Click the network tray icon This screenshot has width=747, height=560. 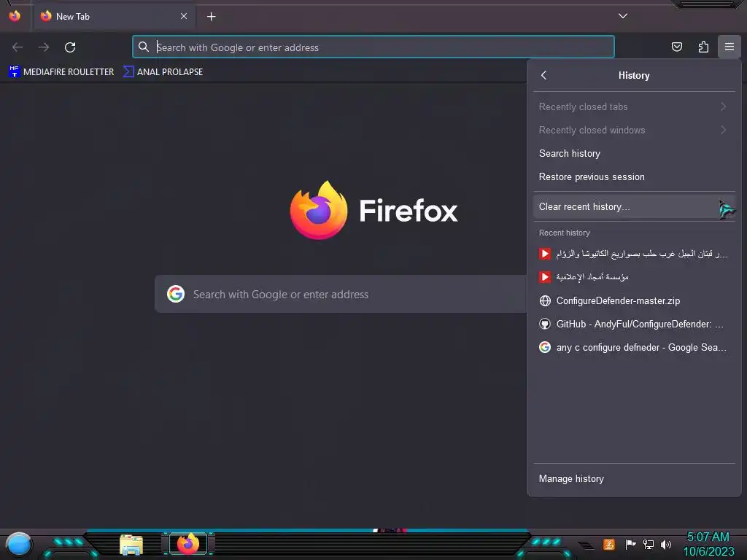click(648, 544)
